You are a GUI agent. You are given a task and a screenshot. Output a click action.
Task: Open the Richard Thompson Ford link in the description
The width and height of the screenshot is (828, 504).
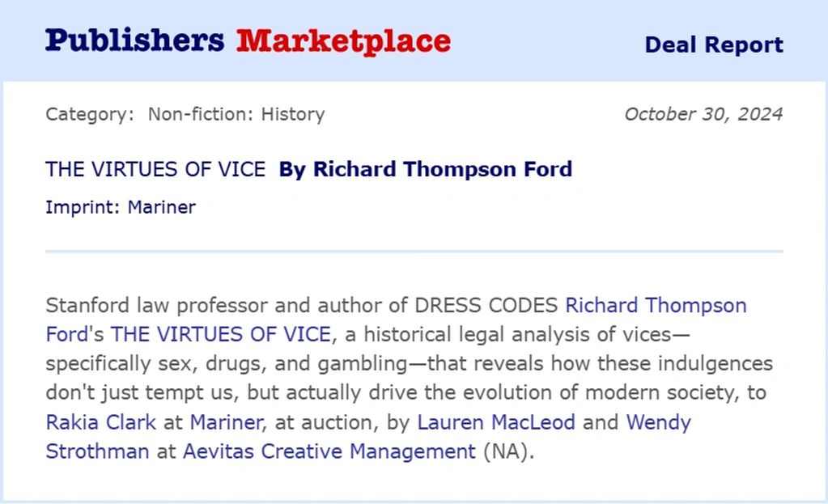pos(655,306)
